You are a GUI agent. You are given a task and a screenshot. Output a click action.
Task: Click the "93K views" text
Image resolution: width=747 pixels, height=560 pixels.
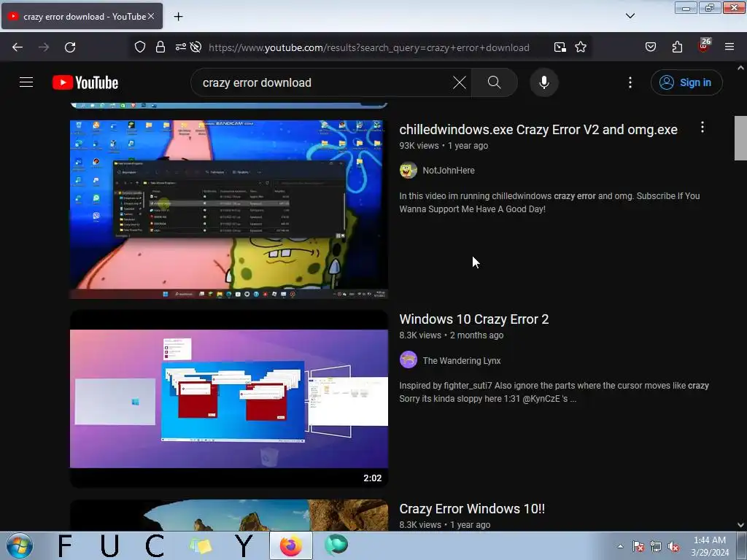[x=419, y=146]
